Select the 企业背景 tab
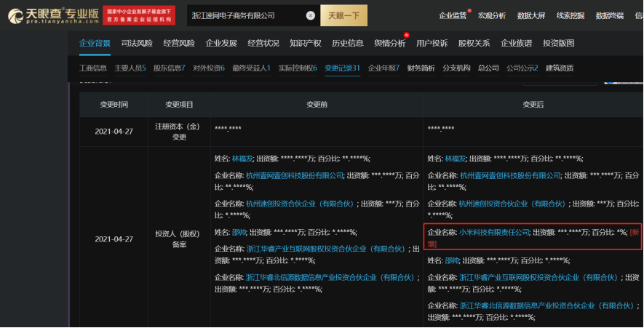 95,43
